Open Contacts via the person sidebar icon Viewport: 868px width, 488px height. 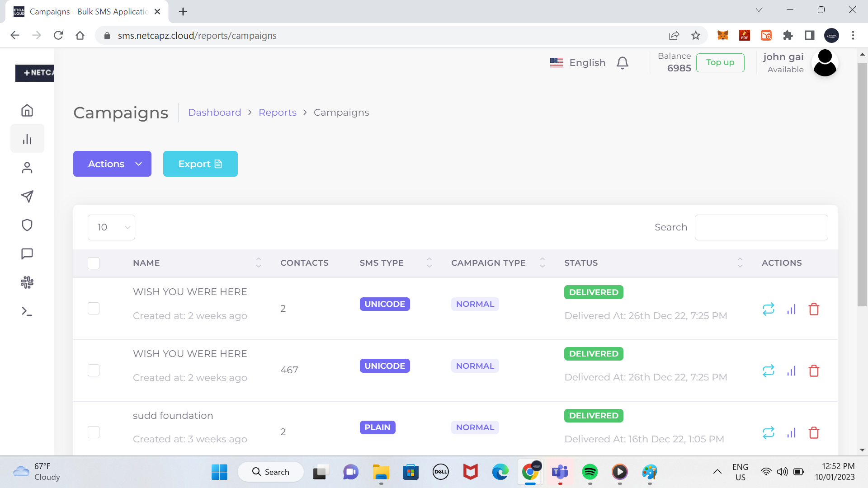27,168
